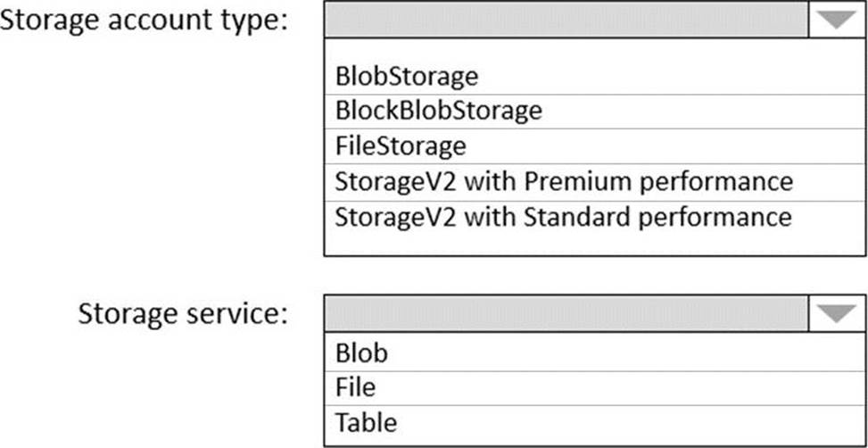
Task: Click the Storage account type combo box field
Action: [566, 20]
